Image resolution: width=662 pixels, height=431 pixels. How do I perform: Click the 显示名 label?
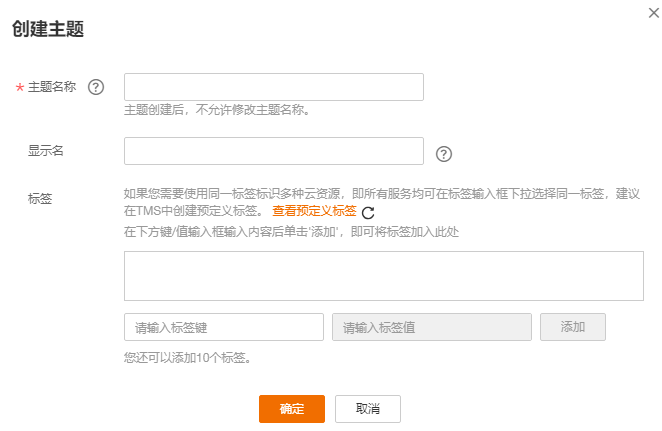coord(46,151)
